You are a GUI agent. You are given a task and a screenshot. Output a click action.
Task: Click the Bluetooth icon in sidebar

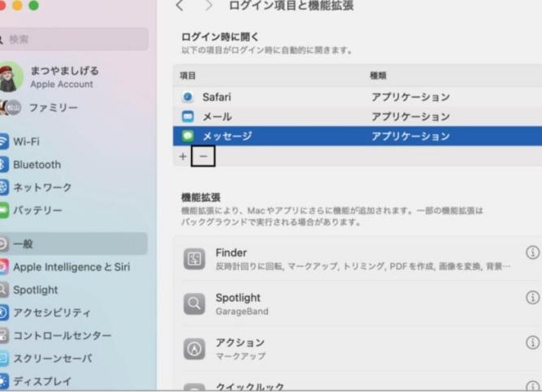point(3,165)
